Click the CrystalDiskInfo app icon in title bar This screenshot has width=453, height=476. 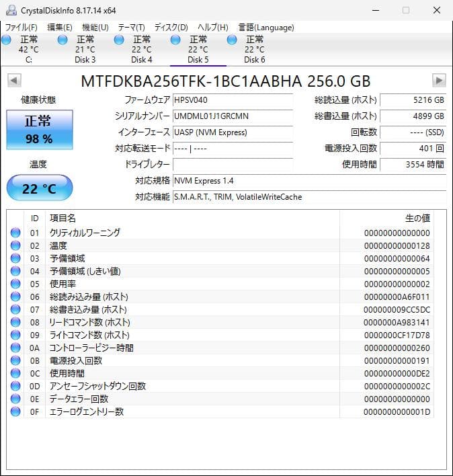point(11,10)
